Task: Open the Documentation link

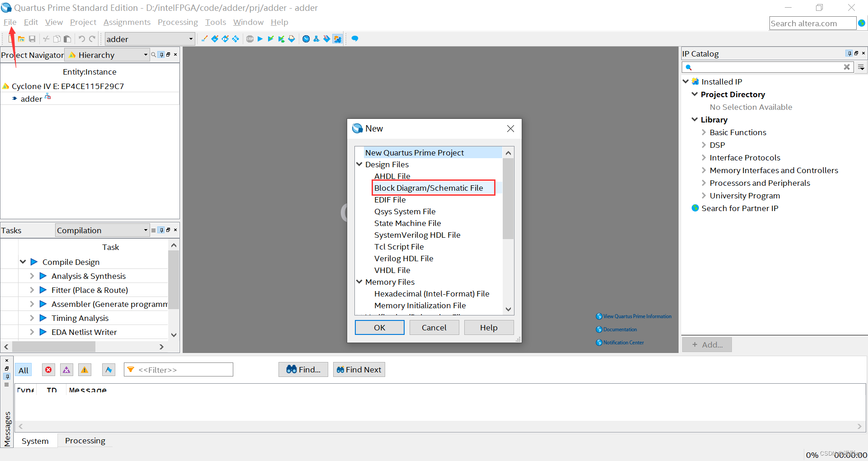Action: (x=619, y=329)
